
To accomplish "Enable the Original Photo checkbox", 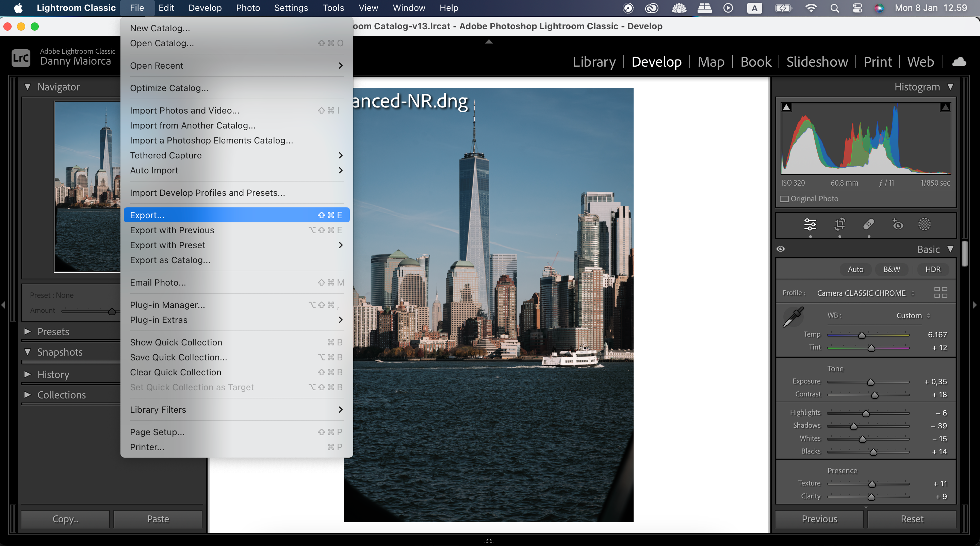I will click(784, 199).
